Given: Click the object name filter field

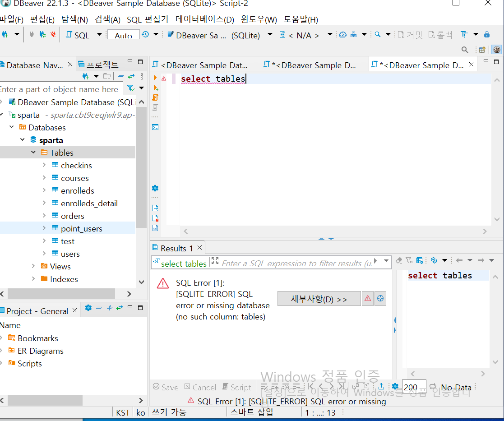Looking at the screenshot, I should 61,89.
